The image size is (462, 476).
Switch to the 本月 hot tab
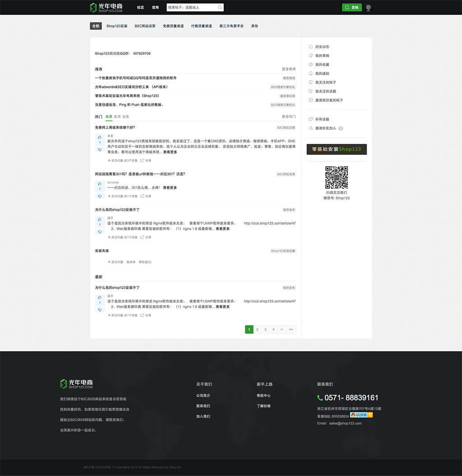117,117
